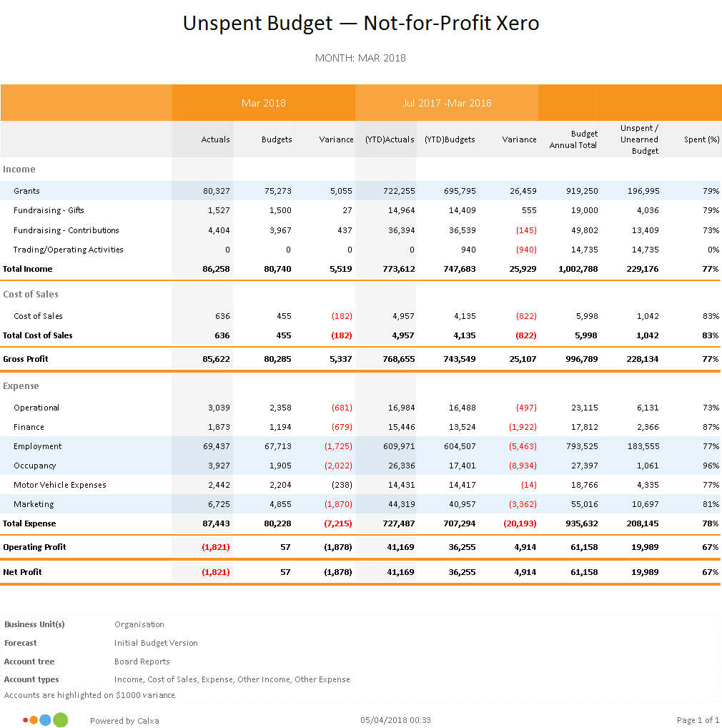Select Employment unspent budget 183,555
This screenshot has width=722, height=728.
pos(643,446)
